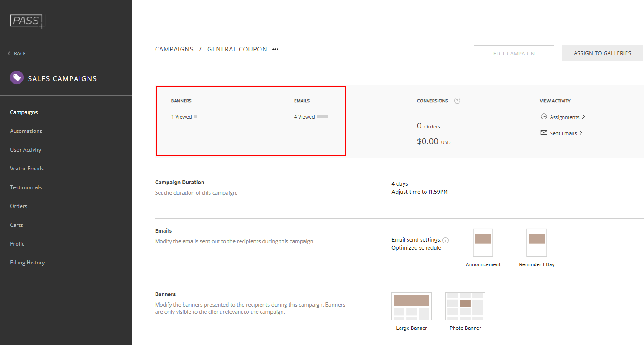Click the purple Sales Campaigns tag icon

(x=17, y=78)
